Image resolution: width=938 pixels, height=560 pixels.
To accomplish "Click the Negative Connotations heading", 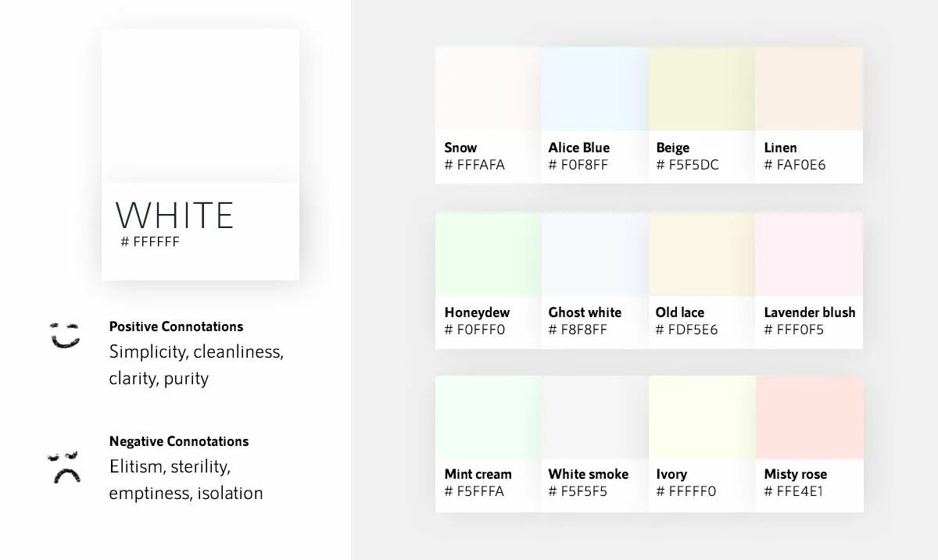I will tap(179, 441).
